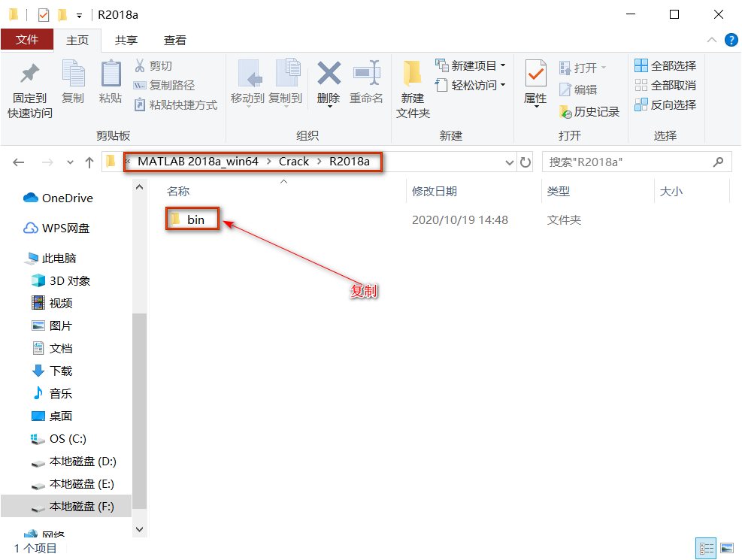This screenshot has height=560, width=742.
Task: Open Downloads (下载) folder
Action: [x=52, y=371]
